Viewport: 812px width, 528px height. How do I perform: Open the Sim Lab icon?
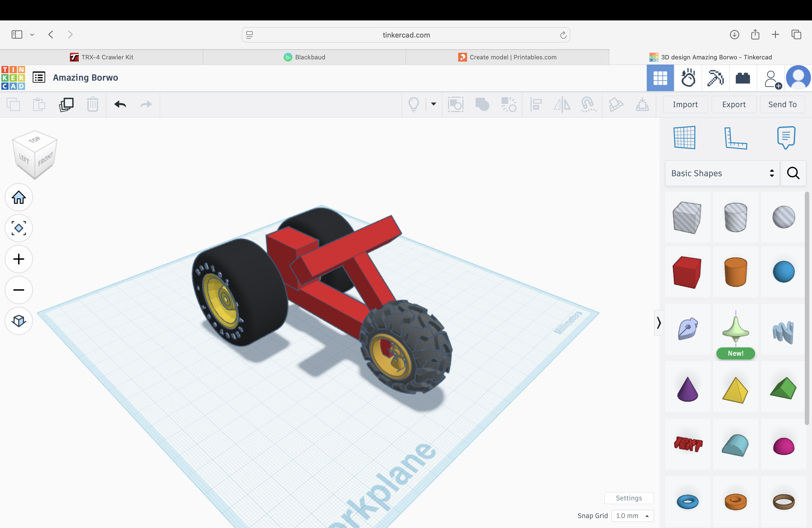tap(688, 78)
